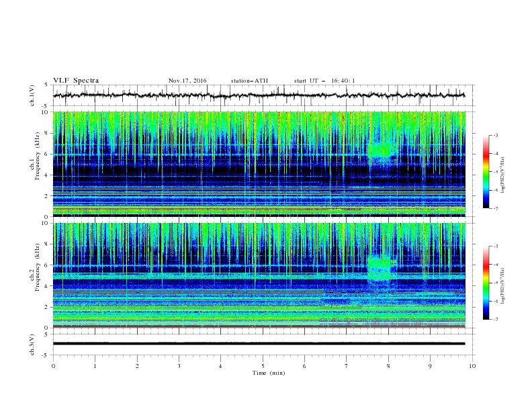
Task: Click the ch.2 colorbar 'log(PSD)(V²/Hz)' label
Action: (x=502, y=285)
